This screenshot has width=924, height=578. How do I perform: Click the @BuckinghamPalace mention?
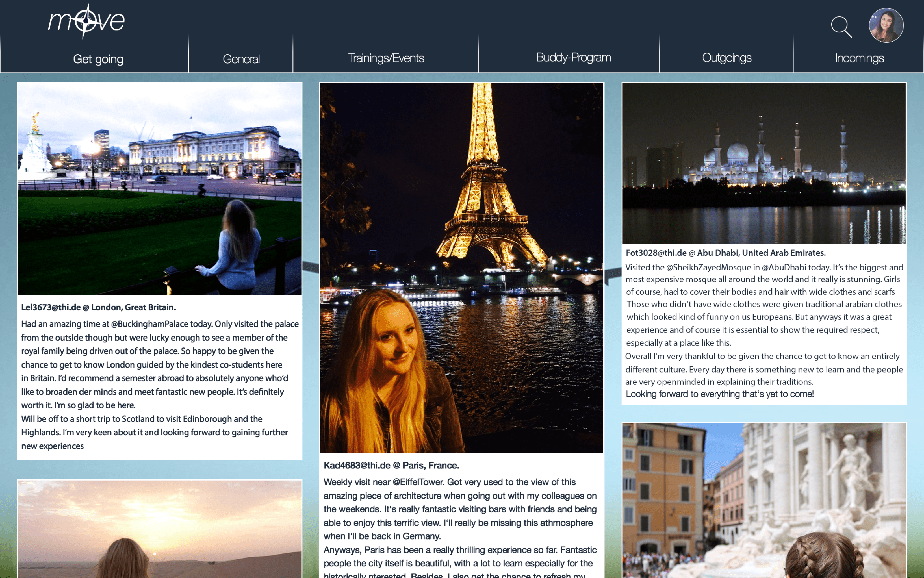tap(149, 324)
